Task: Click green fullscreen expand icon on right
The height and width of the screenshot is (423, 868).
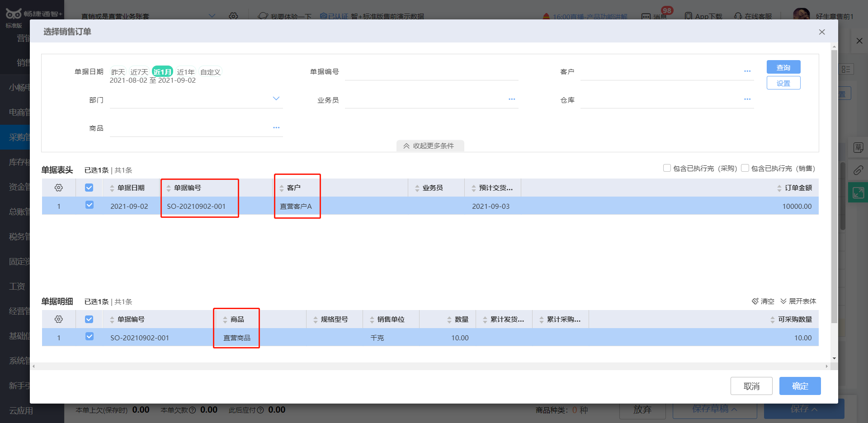Action: click(858, 193)
